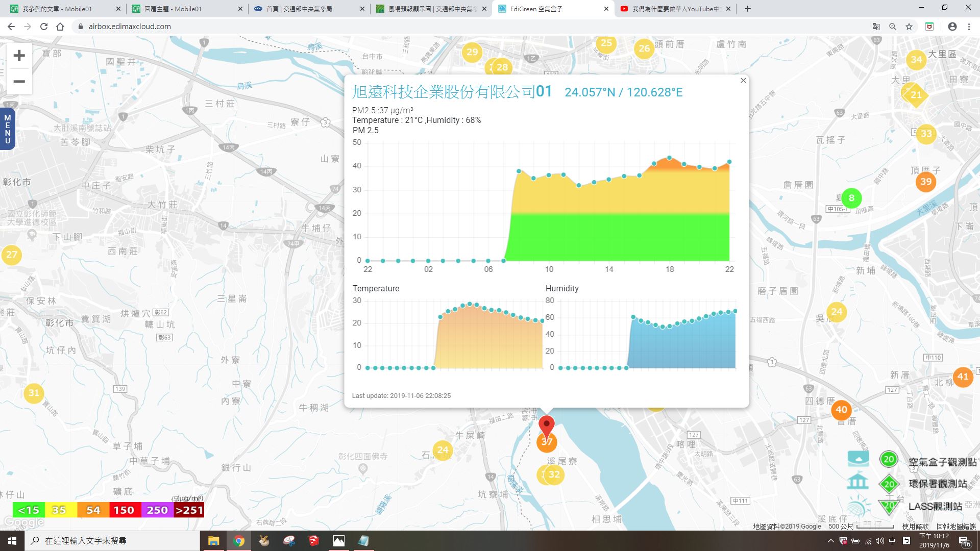Show hidden system tray icons
This screenshot has width=980, height=551.
831,541
